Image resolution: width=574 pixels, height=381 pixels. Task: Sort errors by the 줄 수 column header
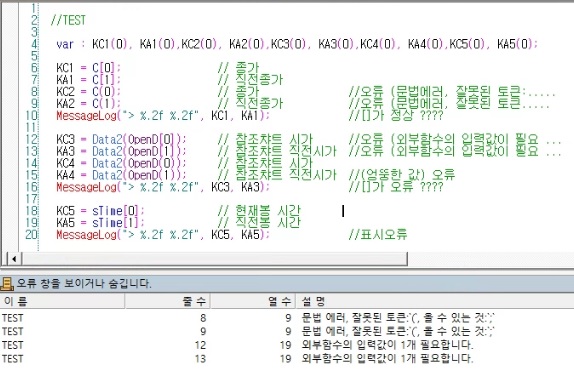click(x=168, y=301)
